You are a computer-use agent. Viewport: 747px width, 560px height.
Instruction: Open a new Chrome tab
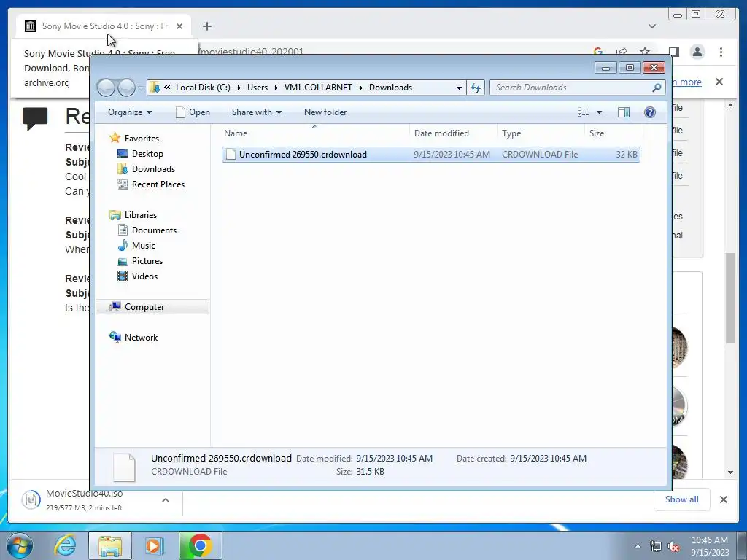[x=206, y=26]
